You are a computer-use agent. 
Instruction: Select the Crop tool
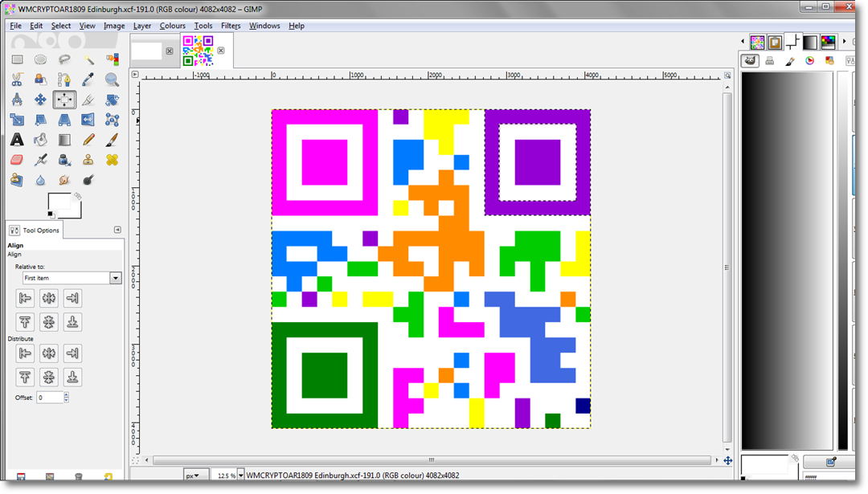tap(88, 100)
